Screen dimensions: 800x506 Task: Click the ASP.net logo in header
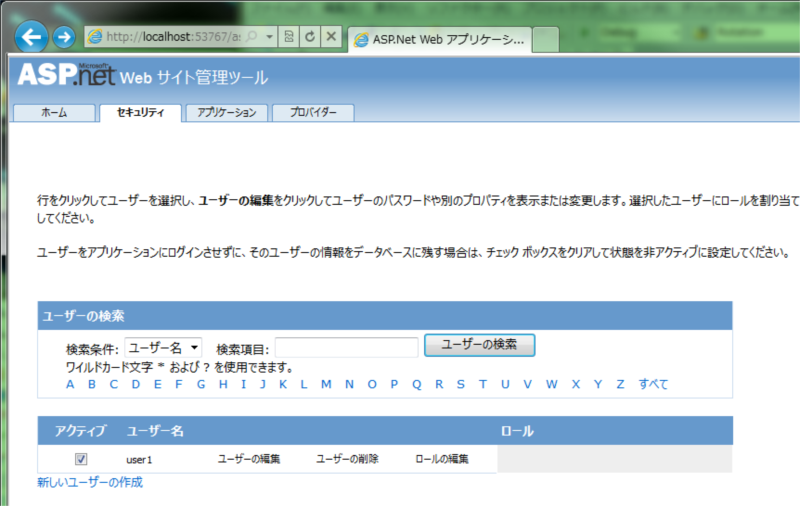click(67, 74)
